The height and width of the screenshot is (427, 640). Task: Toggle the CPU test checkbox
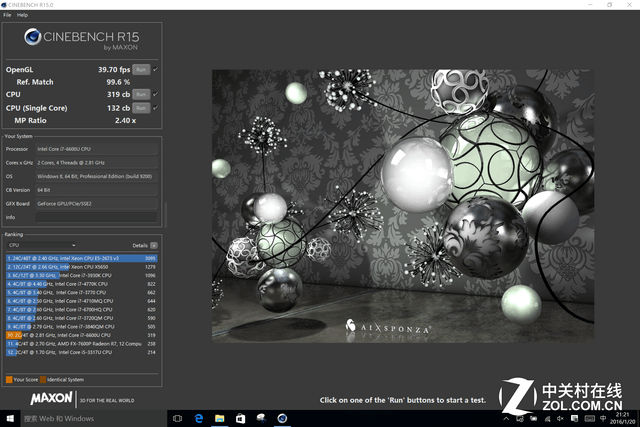click(x=155, y=94)
